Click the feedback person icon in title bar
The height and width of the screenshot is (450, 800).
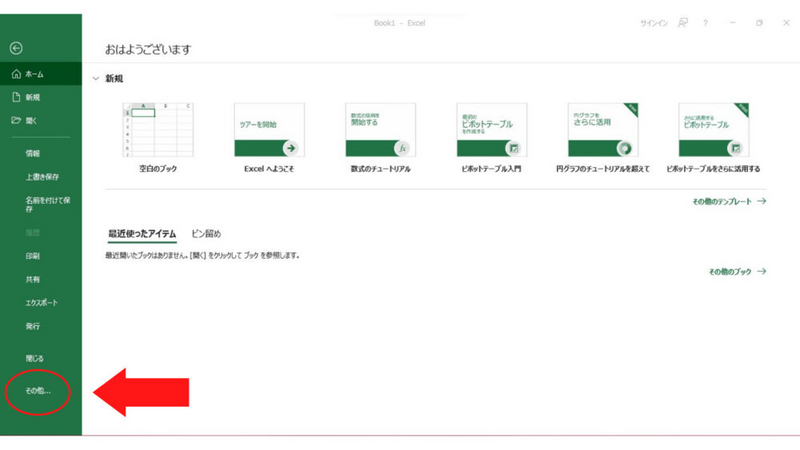(683, 23)
